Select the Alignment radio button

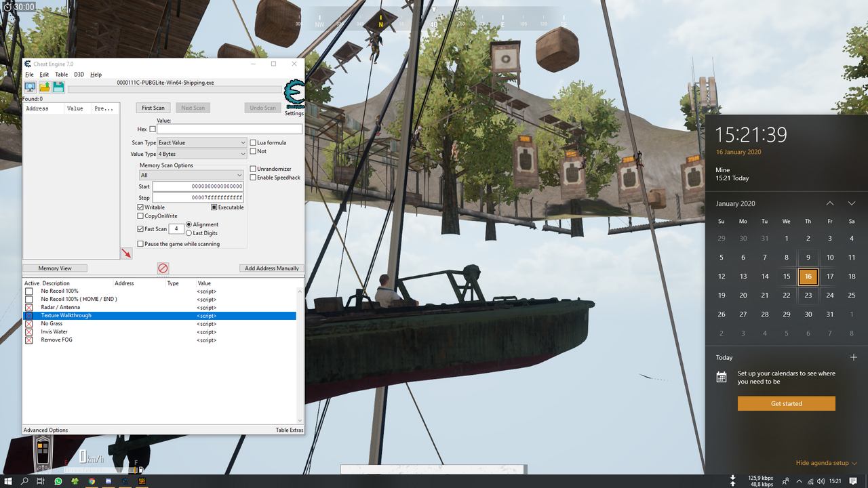click(189, 224)
